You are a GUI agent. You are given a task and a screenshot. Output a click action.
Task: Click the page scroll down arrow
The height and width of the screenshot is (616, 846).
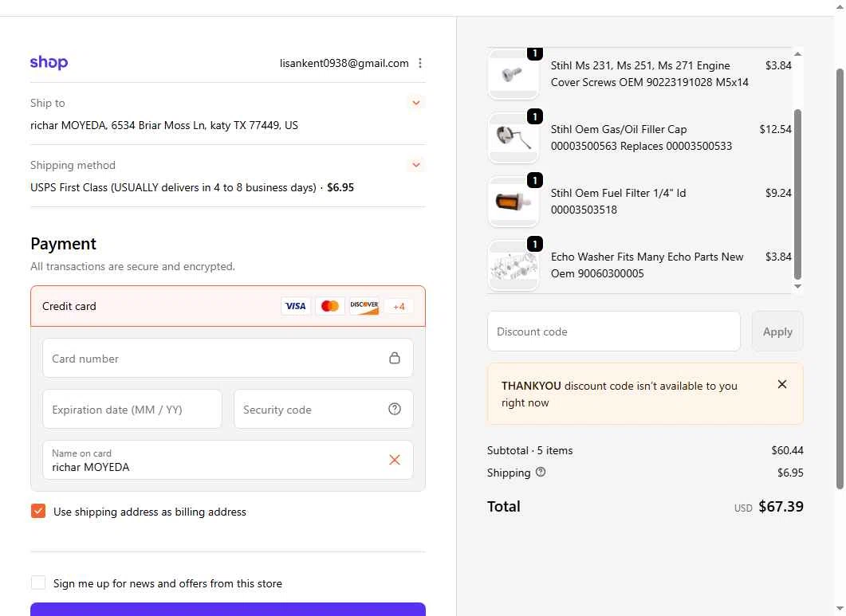point(840,610)
